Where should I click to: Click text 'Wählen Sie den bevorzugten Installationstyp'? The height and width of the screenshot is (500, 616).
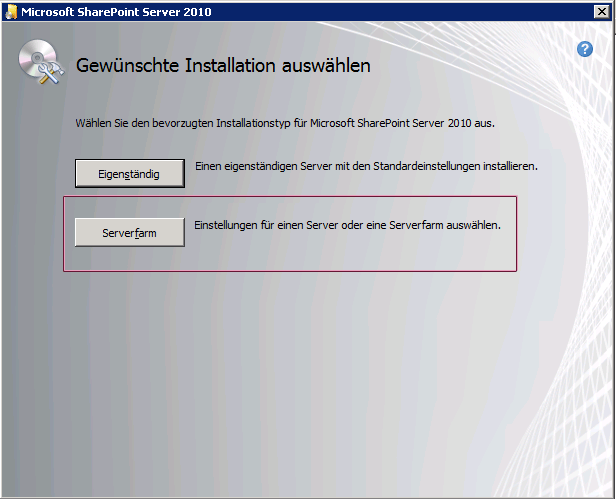click(183, 123)
